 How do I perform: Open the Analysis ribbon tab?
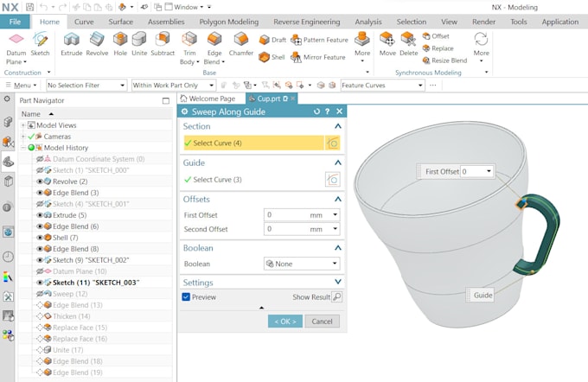(367, 22)
